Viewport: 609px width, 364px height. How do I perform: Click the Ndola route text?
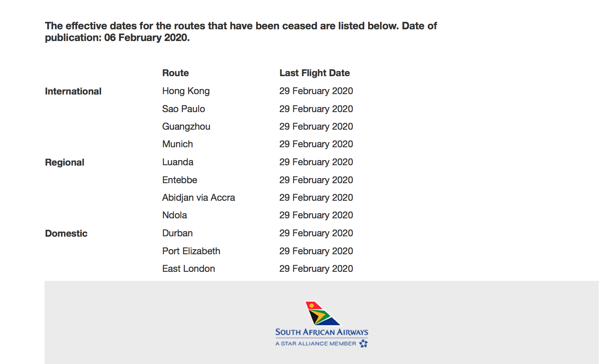coord(175,215)
